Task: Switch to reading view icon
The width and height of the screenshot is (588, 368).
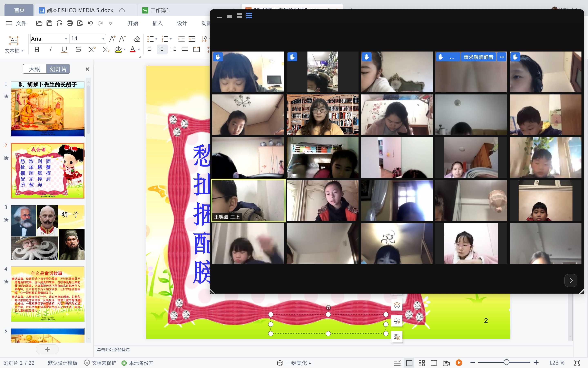Action: (x=434, y=363)
